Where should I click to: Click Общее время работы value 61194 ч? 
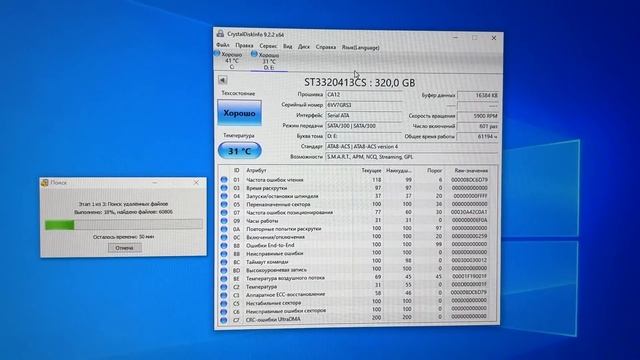478,137
